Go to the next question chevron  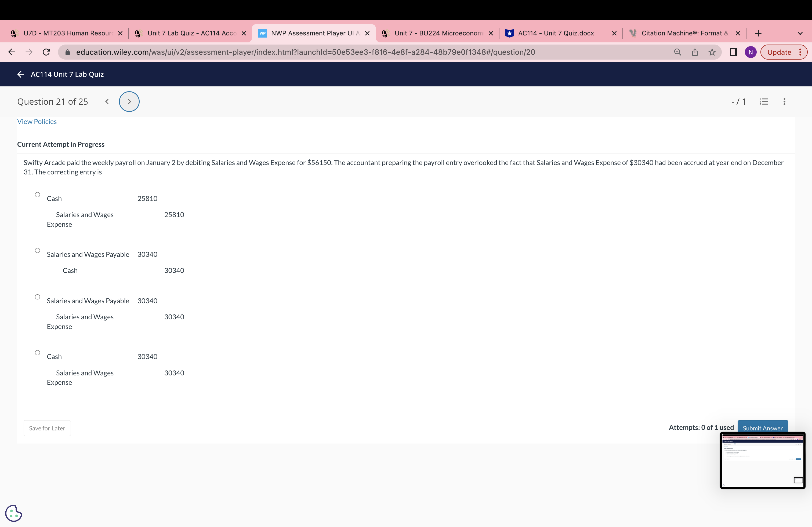tap(129, 102)
